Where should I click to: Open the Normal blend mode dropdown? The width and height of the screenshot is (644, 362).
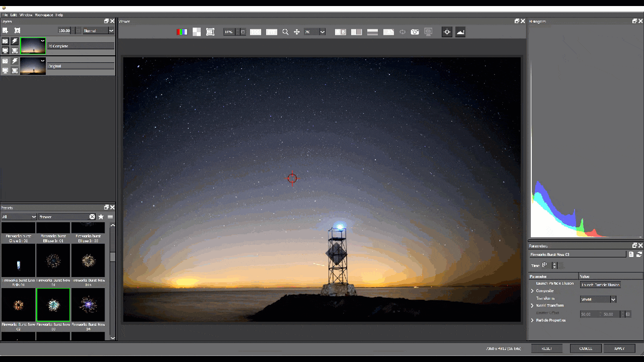(99, 31)
